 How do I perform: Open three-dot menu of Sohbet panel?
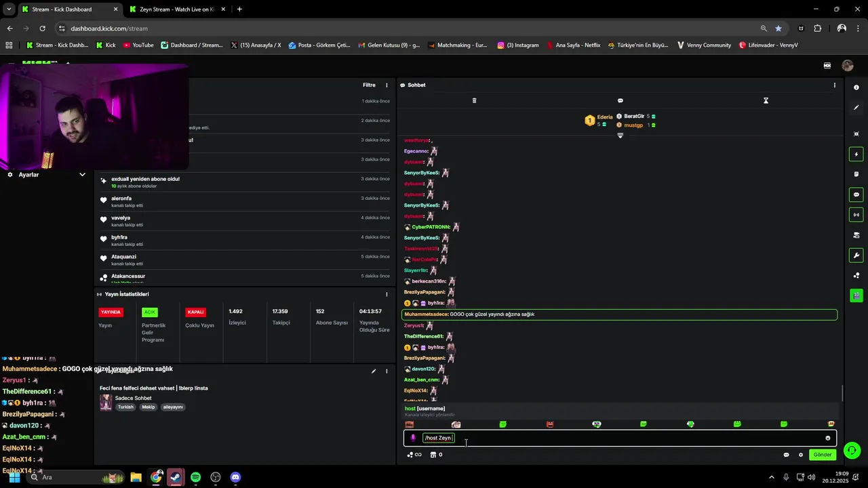click(834, 85)
